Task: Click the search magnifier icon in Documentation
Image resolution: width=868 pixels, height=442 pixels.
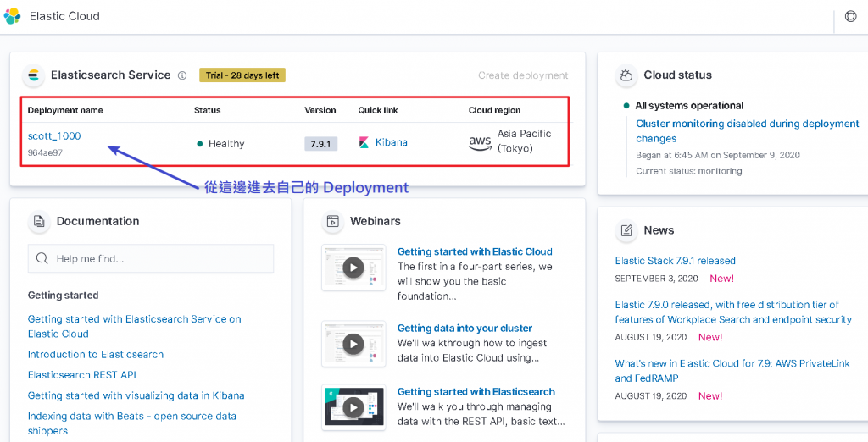Action: click(x=42, y=258)
